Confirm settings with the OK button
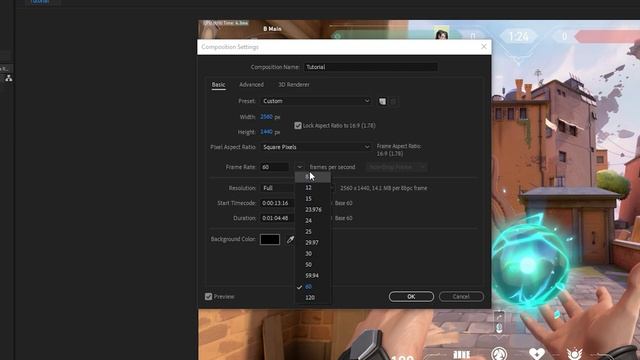This screenshot has width=640, height=360. point(411,297)
